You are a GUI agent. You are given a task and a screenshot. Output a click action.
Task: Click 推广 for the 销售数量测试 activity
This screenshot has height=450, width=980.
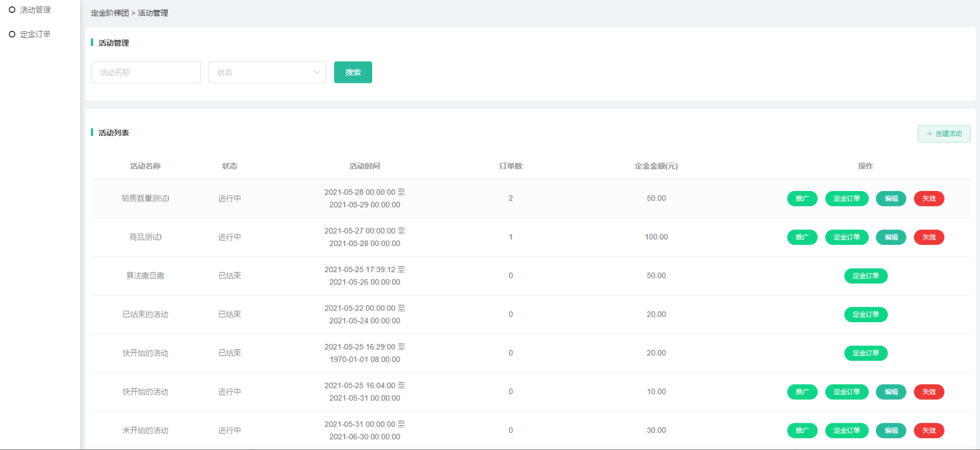(802, 199)
